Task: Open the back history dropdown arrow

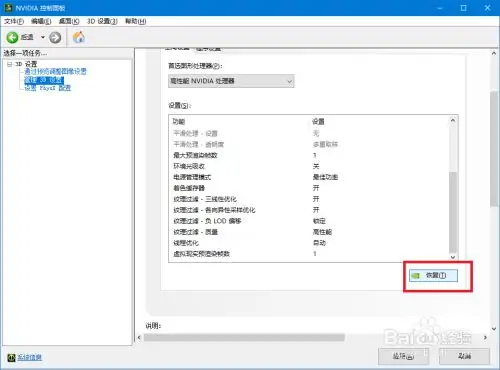Action: [x=43, y=37]
